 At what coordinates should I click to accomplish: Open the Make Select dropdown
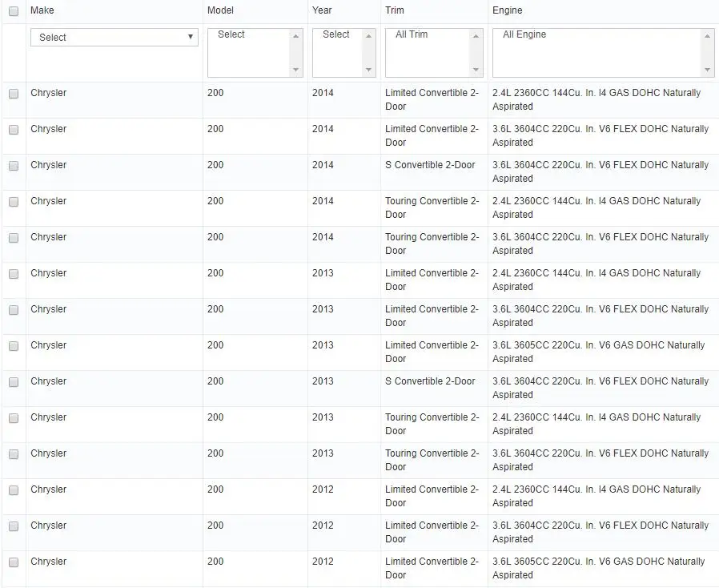tap(114, 37)
